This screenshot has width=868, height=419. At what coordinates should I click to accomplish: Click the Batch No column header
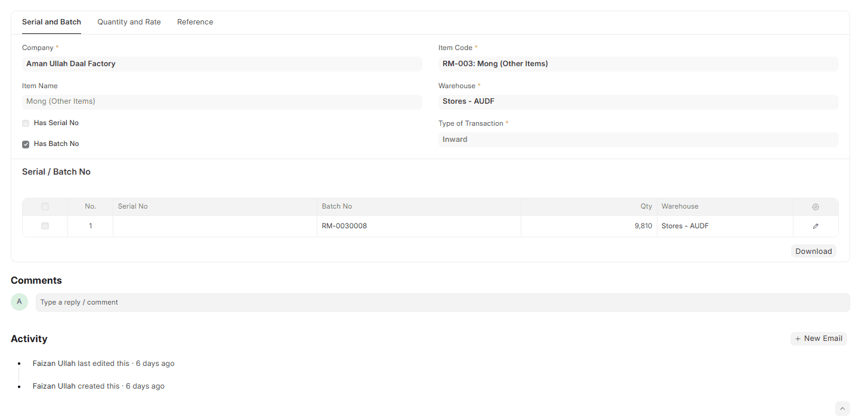point(419,207)
